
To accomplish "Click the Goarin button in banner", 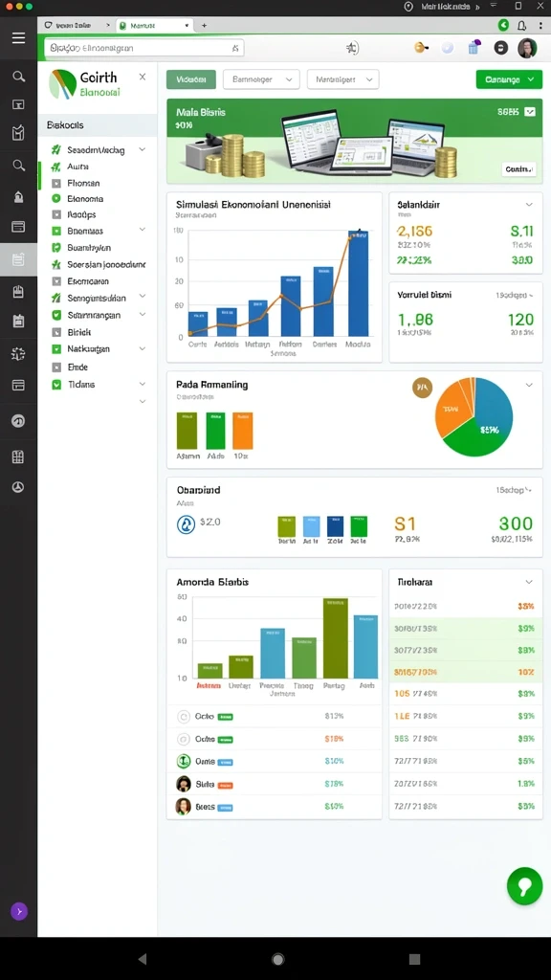I will click(519, 168).
